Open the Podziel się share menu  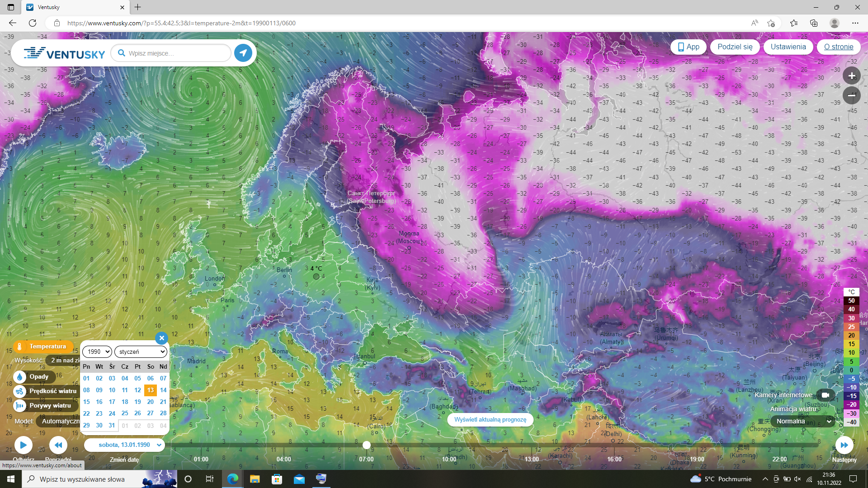point(735,47)
